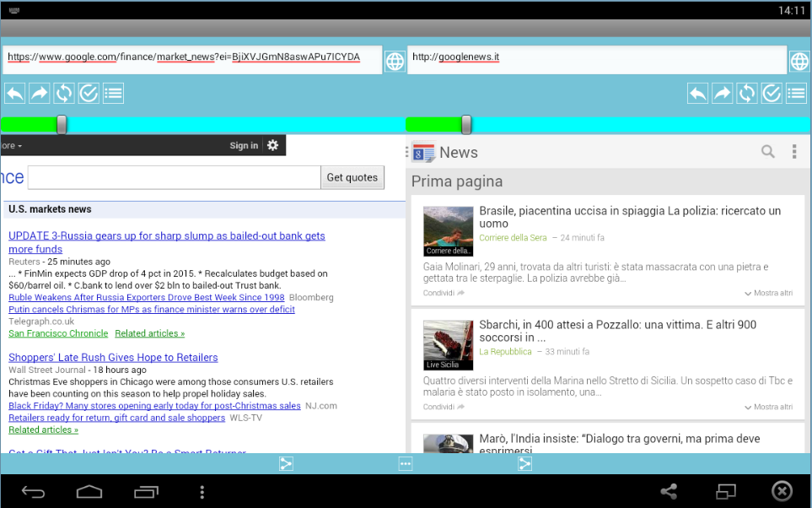Expand the More dropdown in Google bar
The image size is (812, 508).
[x=12, y=146]
